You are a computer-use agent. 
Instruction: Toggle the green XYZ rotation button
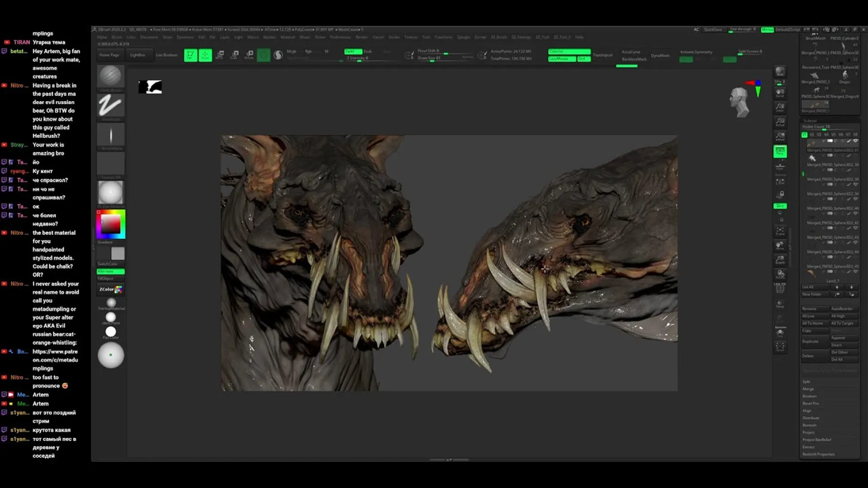(780, 206)
